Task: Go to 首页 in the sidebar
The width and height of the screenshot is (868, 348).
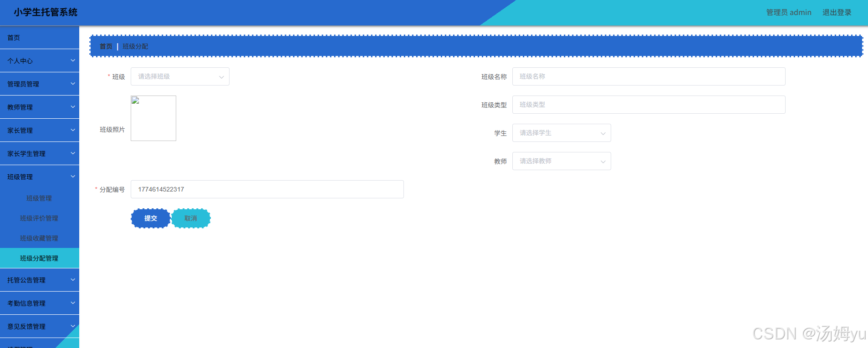Action: tap(40, 37)
